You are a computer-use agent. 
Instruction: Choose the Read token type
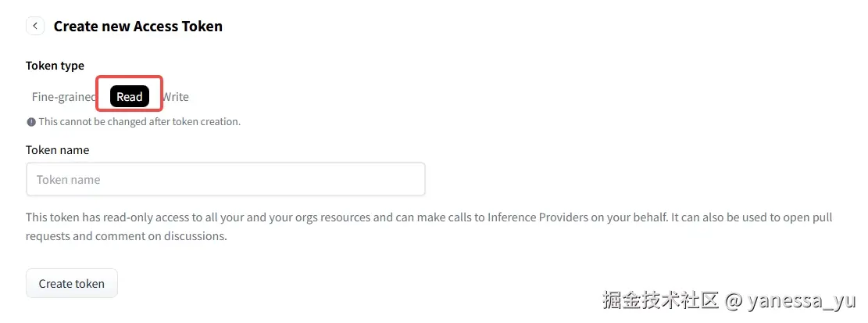(130, 97)
